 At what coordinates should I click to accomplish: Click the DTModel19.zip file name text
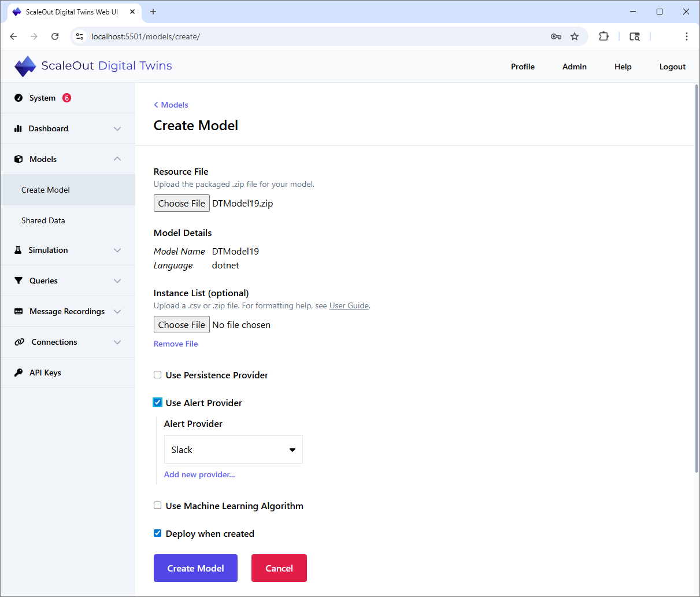[243, 203]
